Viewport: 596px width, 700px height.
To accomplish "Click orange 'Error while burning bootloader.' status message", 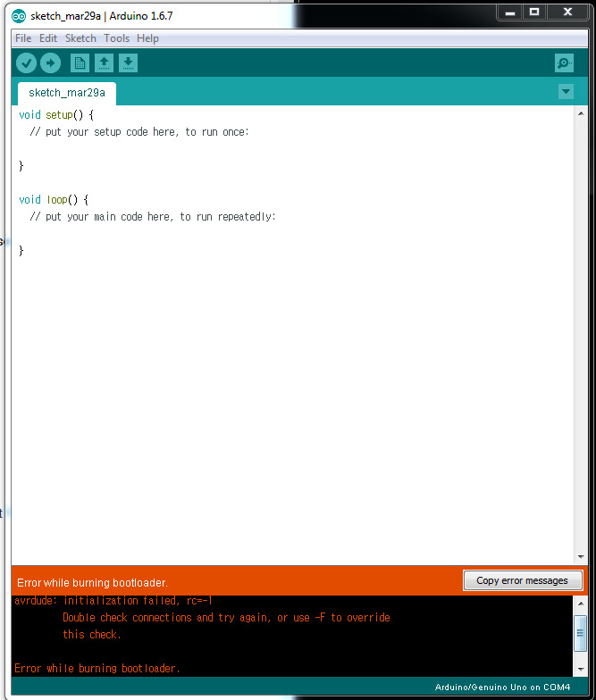I will coord(93,582).
